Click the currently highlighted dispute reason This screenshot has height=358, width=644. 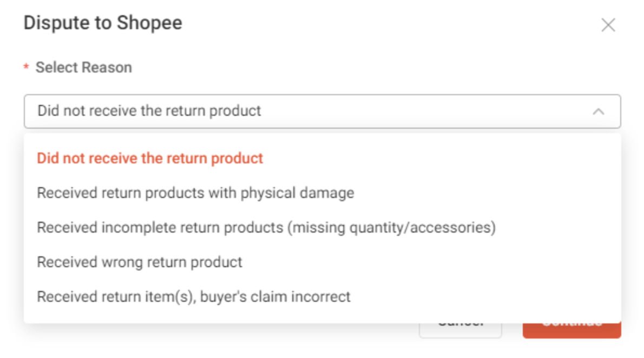149,158
